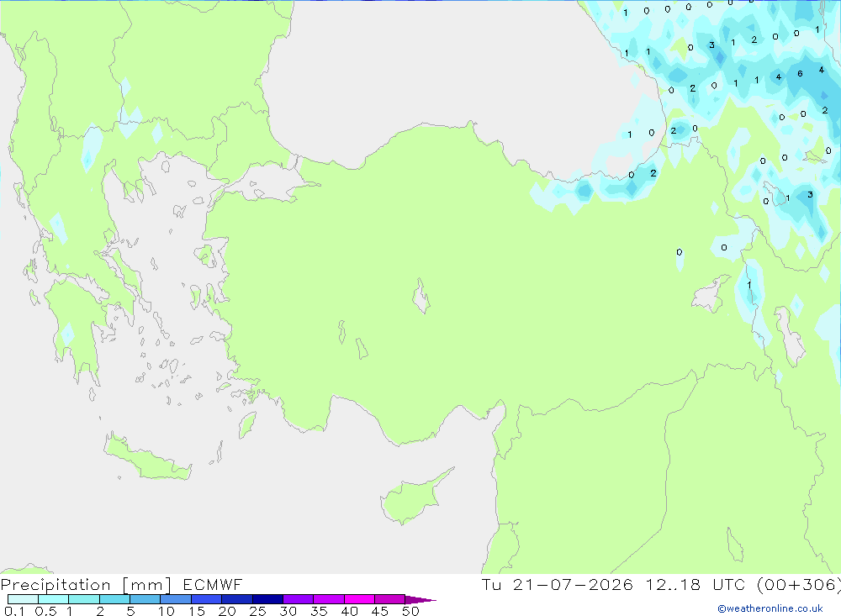841x616 pixels.
Task: Click the arrow tip past 50 on legend
Action: pyautogui.click(x=421, y=600)
